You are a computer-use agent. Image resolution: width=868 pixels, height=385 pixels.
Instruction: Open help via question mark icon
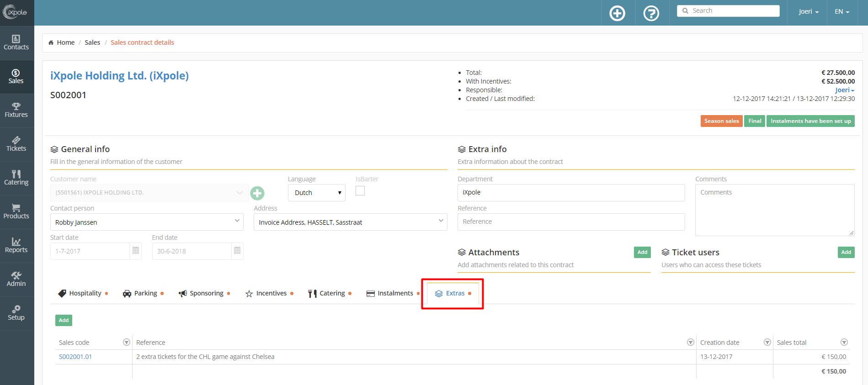point(651,13)
